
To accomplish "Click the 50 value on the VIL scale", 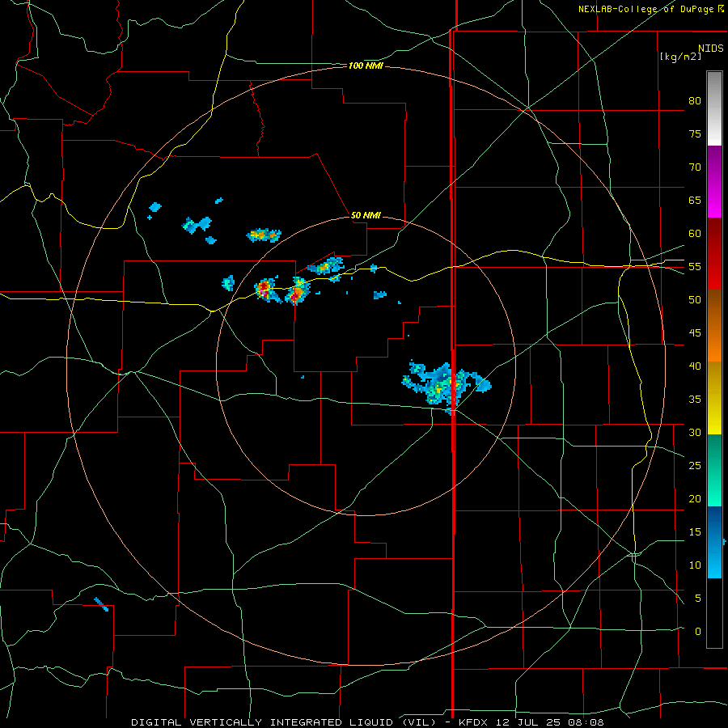I will (695, 300).
